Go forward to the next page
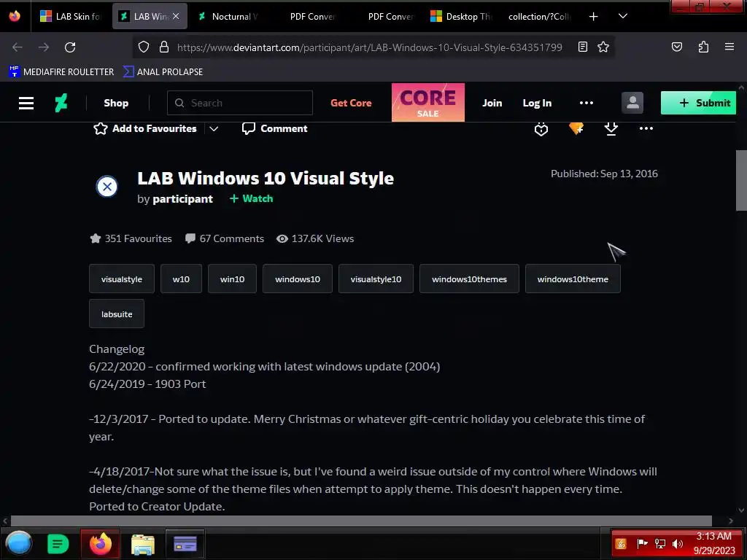747x560 pixels. (44, 47)
